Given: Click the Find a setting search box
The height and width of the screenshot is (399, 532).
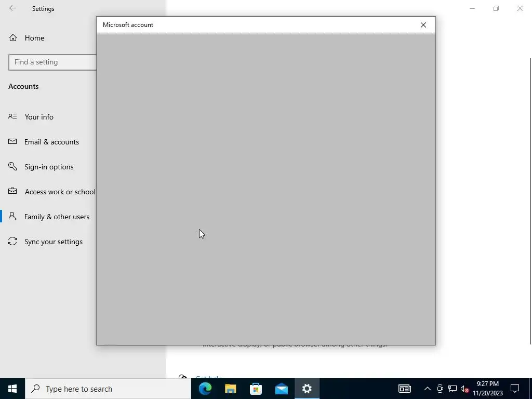Looking at the screenshot, I should click(x=52, y=62).
